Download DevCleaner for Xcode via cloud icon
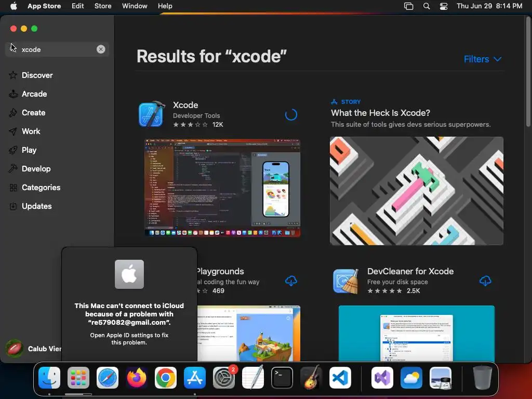Viewport: 532px width, 399px height. pyautogui.click(x=485, y=281)
